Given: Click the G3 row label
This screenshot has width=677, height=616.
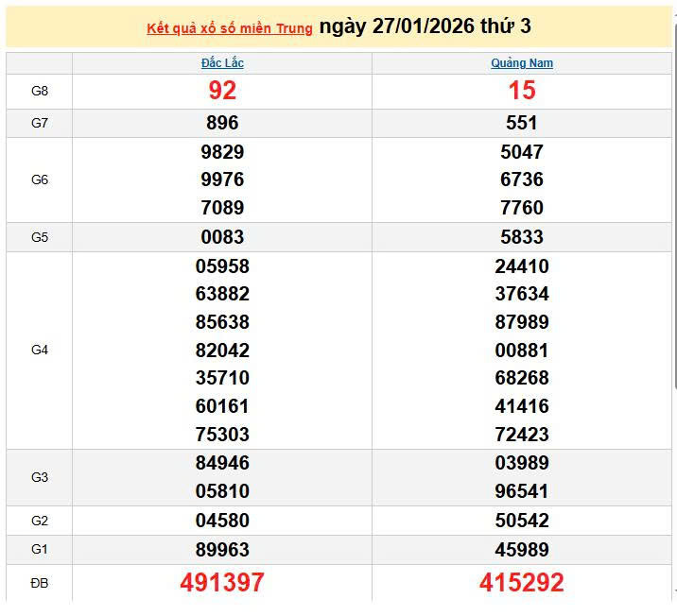Looking at the screenshot, I should (40, 477).
